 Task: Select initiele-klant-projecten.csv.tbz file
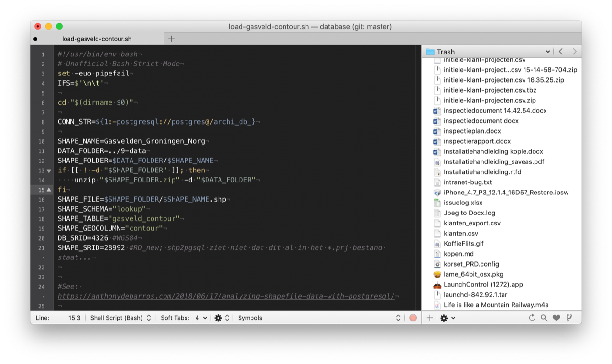pos(490,90)
